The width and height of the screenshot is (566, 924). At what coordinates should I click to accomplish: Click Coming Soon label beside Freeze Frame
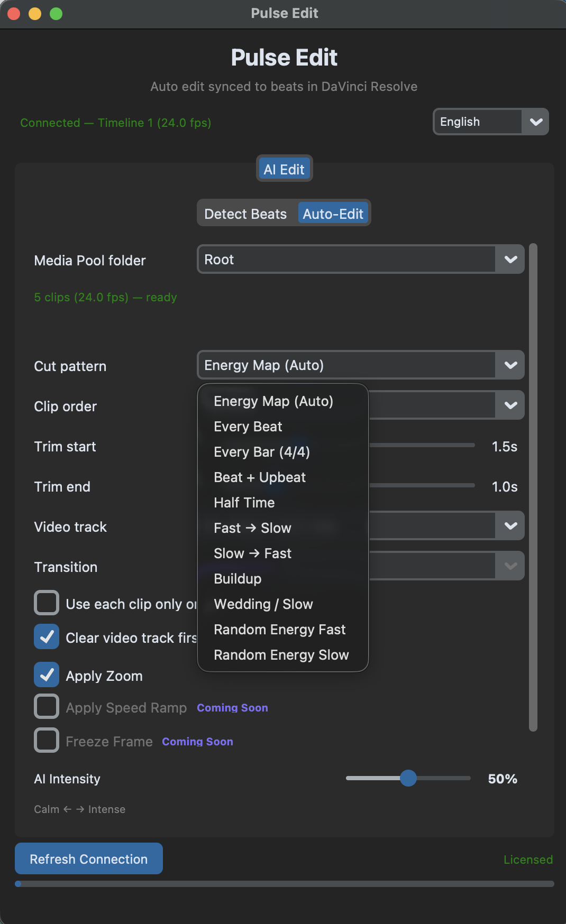tap(197, 742)
